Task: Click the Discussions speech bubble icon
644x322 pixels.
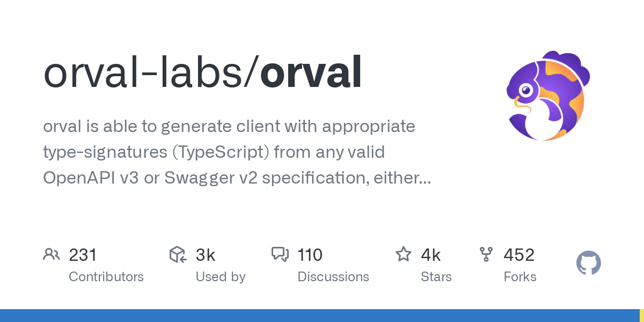Action: pos(280,254)
